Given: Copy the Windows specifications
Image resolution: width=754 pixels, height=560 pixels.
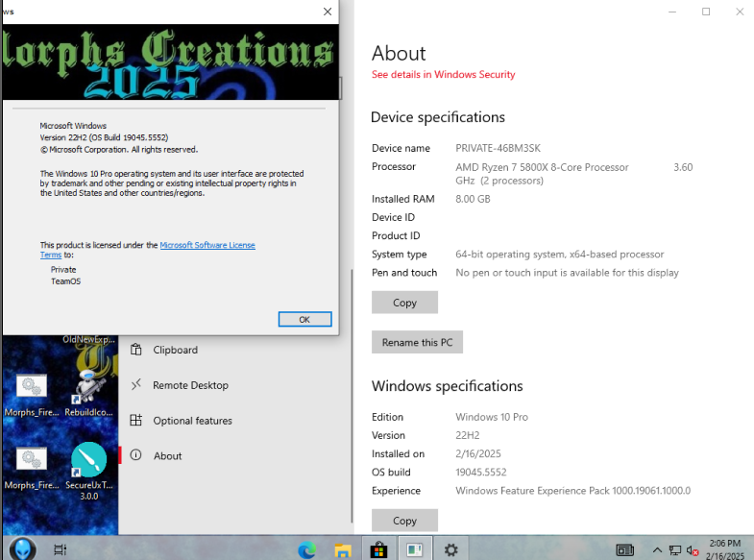Looking at the screenshot, I should (404, 521).
